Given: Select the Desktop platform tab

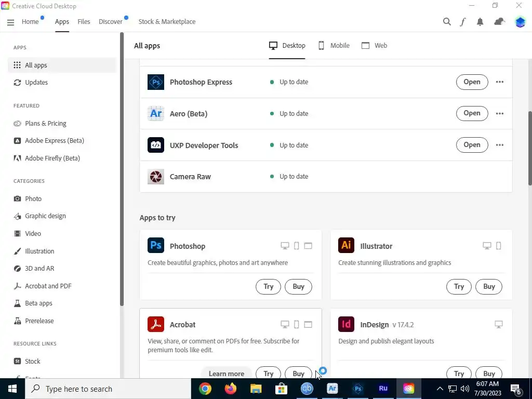Looking at the screenshot, I should coord(287,46).
